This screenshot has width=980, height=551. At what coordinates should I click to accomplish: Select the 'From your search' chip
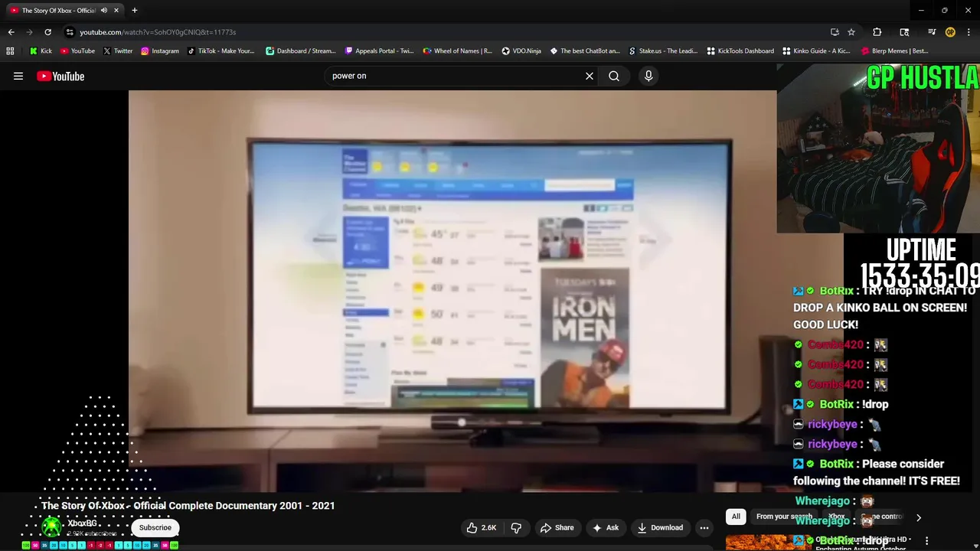[x=784, y=517]
